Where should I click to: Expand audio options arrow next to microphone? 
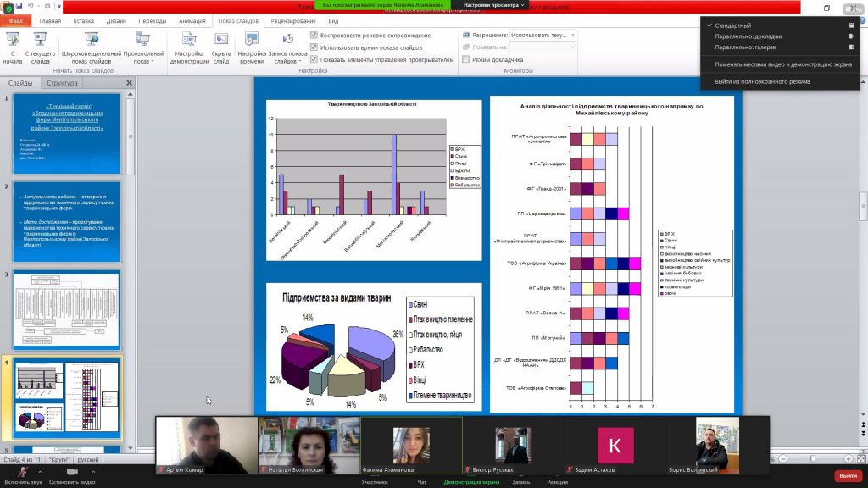[40, 471]
